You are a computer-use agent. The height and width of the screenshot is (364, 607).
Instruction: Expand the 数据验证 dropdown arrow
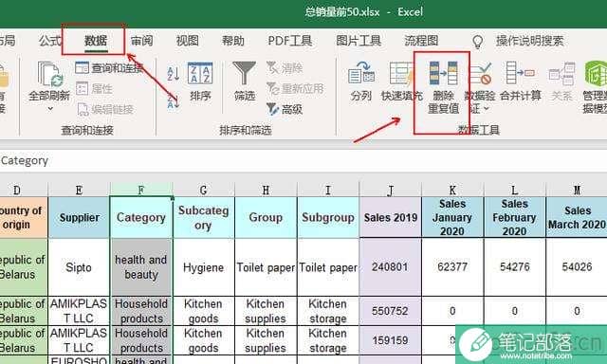tap(486, 109)
